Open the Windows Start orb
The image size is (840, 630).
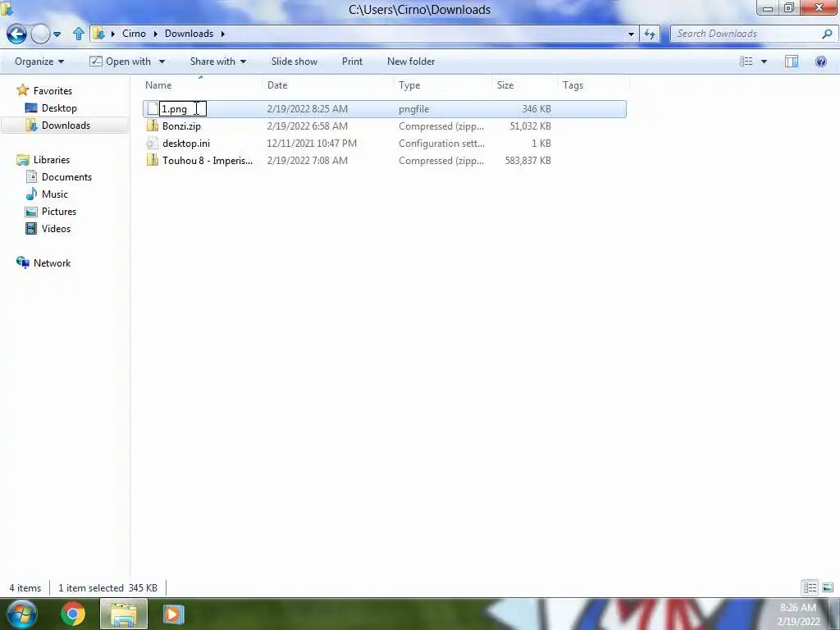pos(21,614)
